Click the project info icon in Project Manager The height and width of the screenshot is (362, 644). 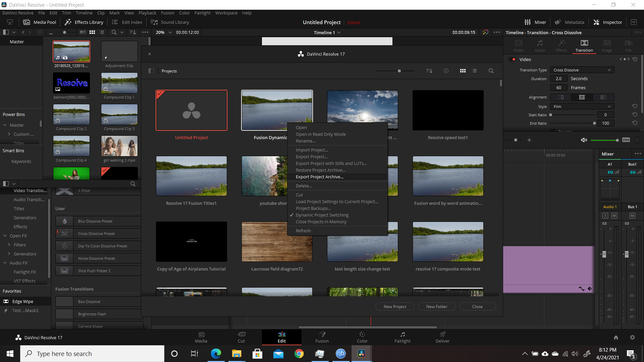446,71
